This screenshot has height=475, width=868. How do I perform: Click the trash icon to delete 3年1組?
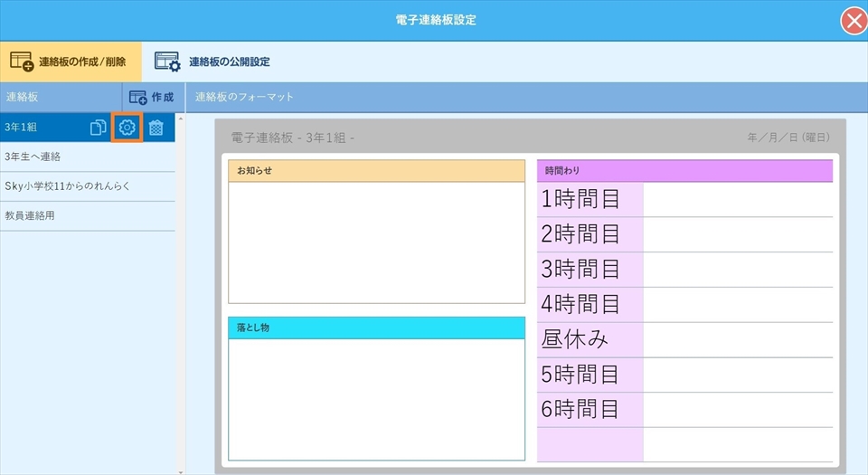pos(156,128)
